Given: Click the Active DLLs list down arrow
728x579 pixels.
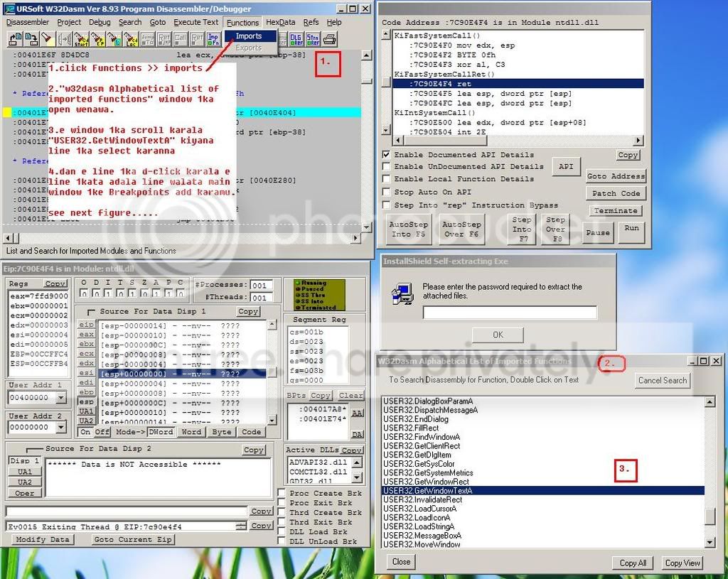Looking at the screenshot, I should tap(357, 477).
